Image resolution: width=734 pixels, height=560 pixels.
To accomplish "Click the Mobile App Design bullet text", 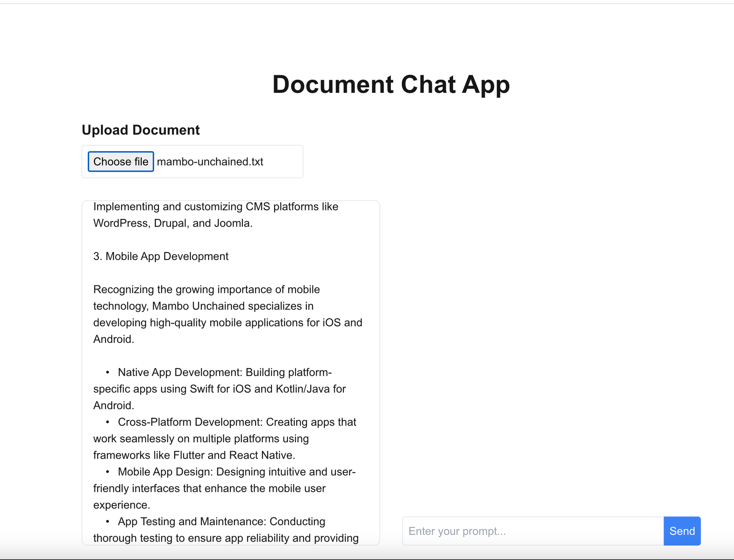I will 236,472.
